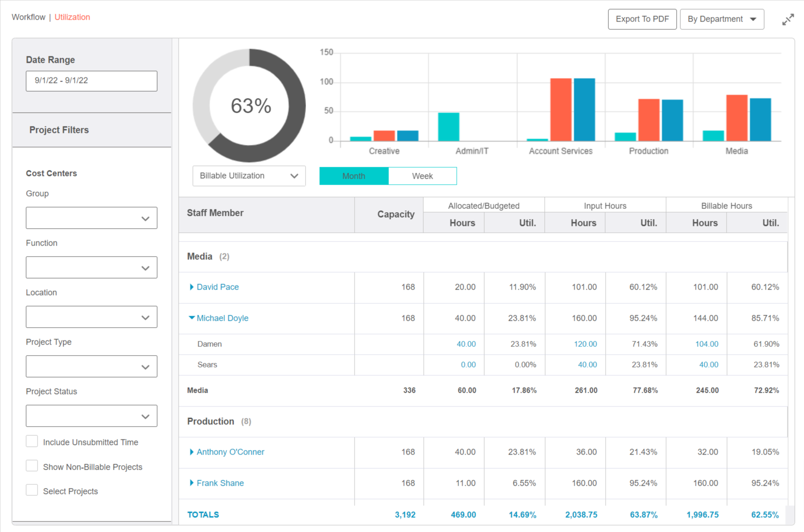Viewport: 804px width, 532px height.
Task: Click Damen allocated hours 40.00 link
Action: 466,344
